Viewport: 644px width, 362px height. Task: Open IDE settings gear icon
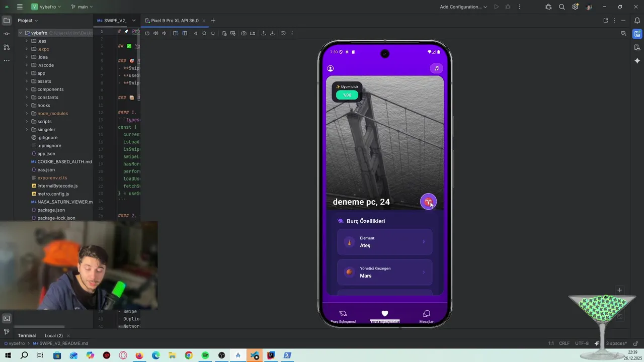pos(575,7)
